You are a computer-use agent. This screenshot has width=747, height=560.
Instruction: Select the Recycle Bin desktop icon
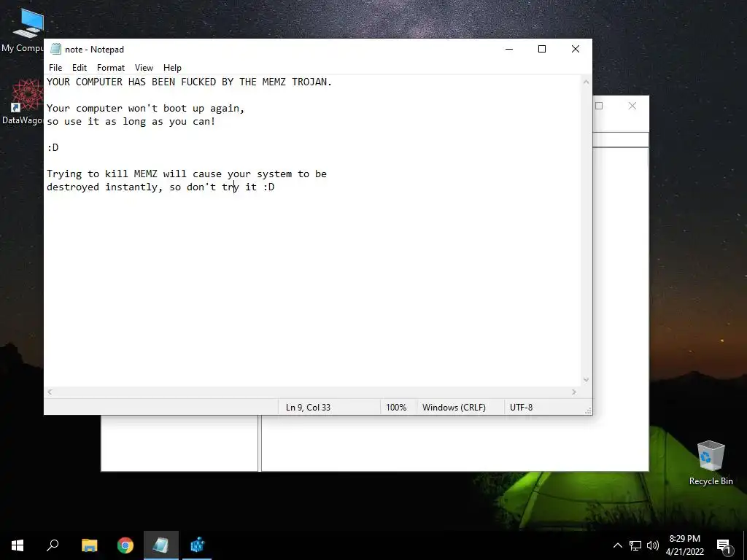711,463
